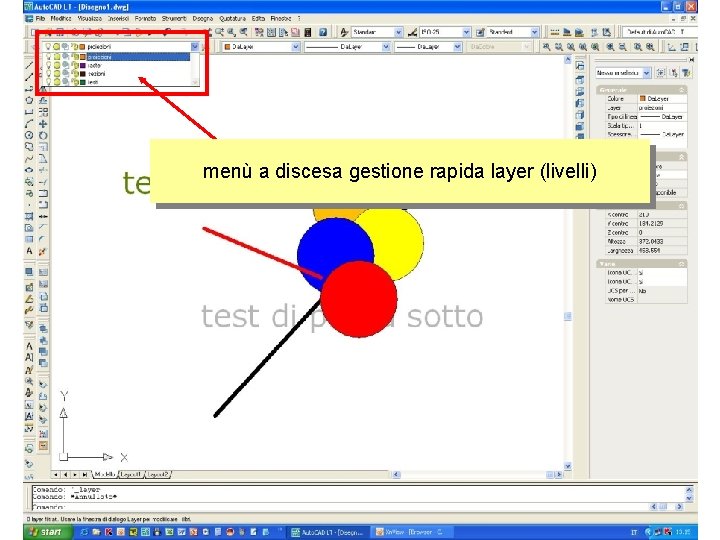
Task: Open the Help question mark icon
Action: click(323, 32)
